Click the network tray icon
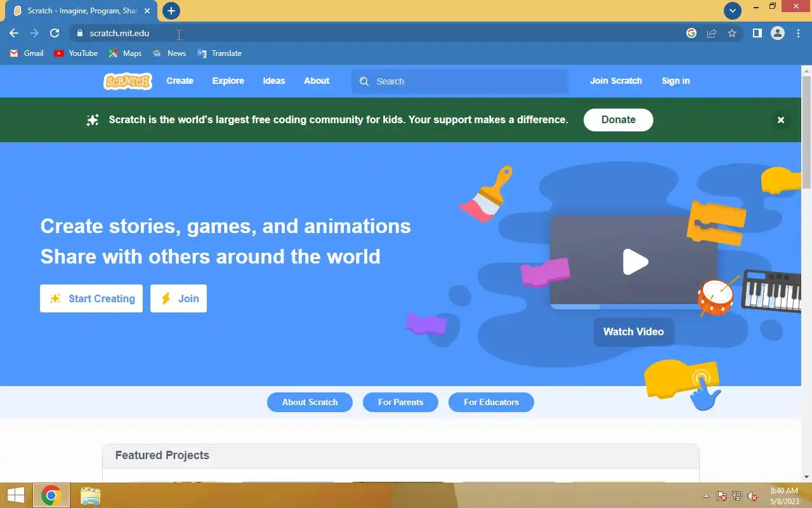This screenshot has height=508, width=812. 737,496
